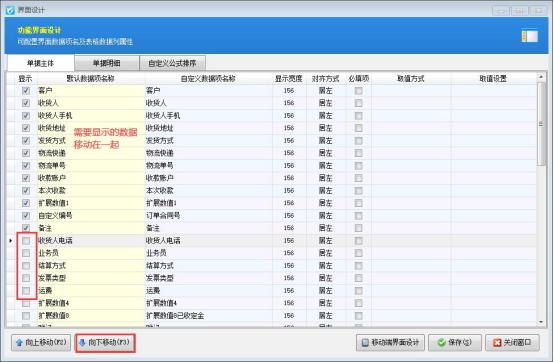Click the app logo icon in title bar
Viewport: 554px width, 362px height.
click(x=10, y=10)
